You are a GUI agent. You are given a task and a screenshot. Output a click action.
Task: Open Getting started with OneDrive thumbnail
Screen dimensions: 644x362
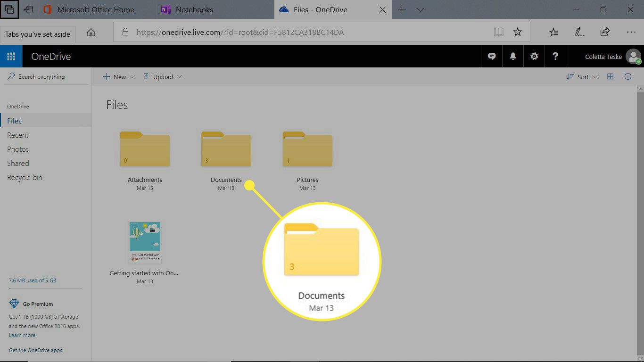pos(145,242)
